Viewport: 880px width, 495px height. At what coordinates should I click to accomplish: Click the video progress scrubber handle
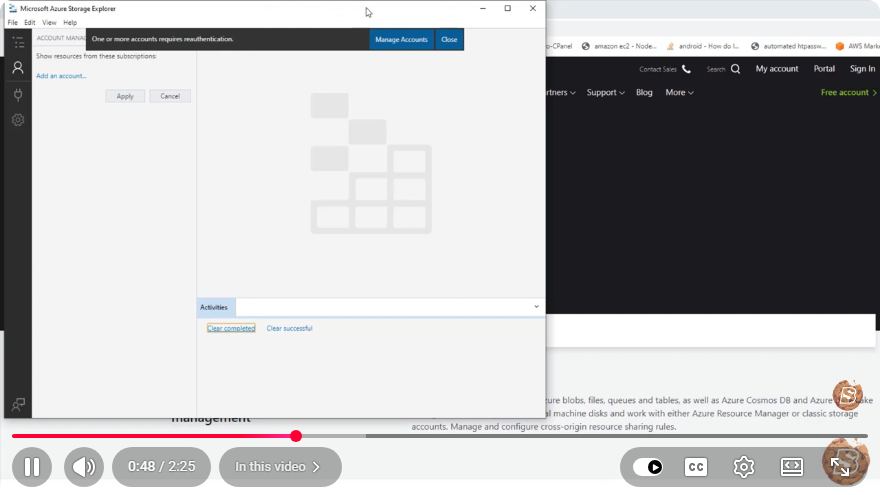296,436
